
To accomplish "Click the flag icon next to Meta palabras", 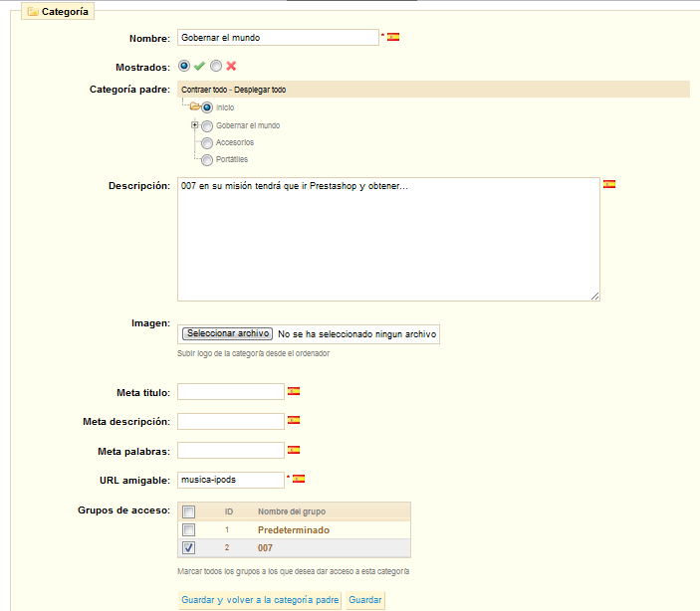I will pyautogui.click(x=294, y=450).
